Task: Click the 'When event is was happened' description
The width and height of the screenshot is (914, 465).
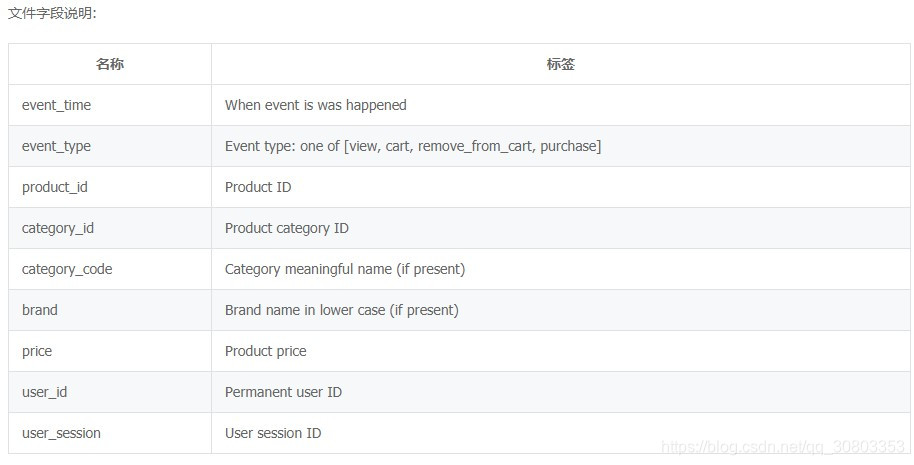Action: pyautogui.click(x=316, y=105)
